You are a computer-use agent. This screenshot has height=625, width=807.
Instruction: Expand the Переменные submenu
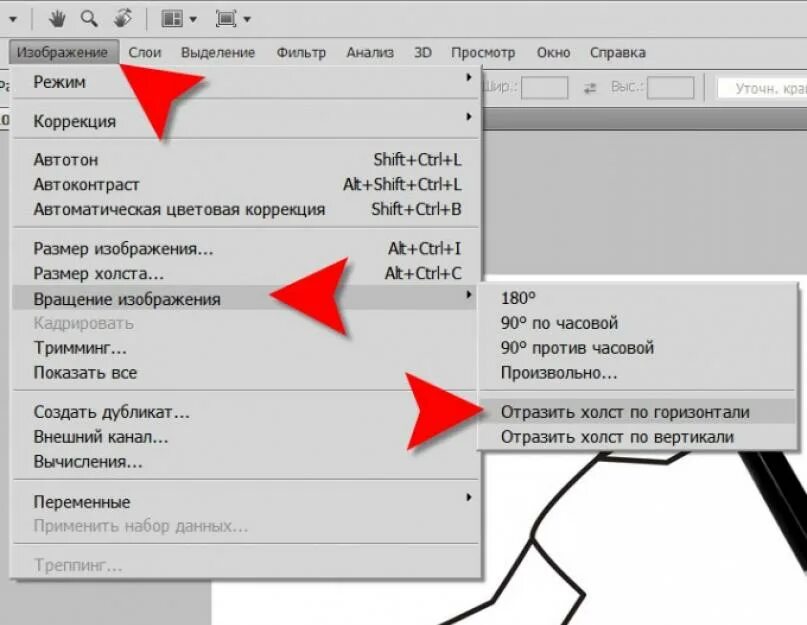click(246, 501)
